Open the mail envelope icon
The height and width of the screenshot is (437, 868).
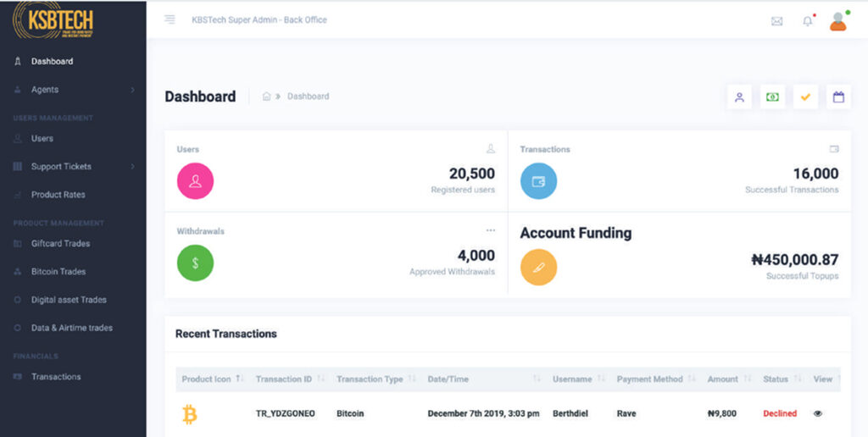pos(776,21)
